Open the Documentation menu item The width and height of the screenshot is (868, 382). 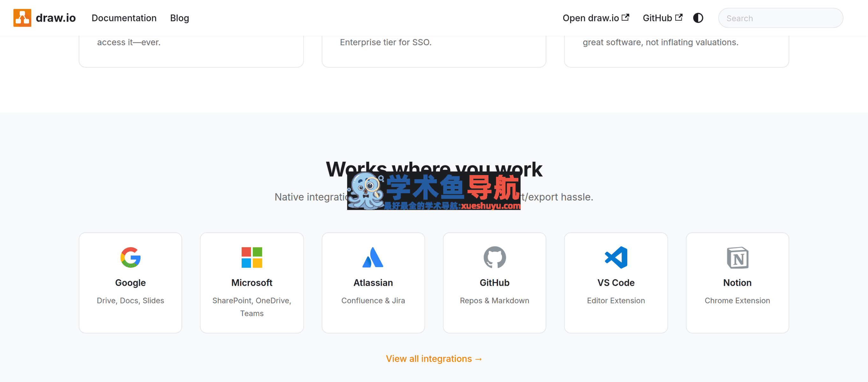[x=124, y=18]
